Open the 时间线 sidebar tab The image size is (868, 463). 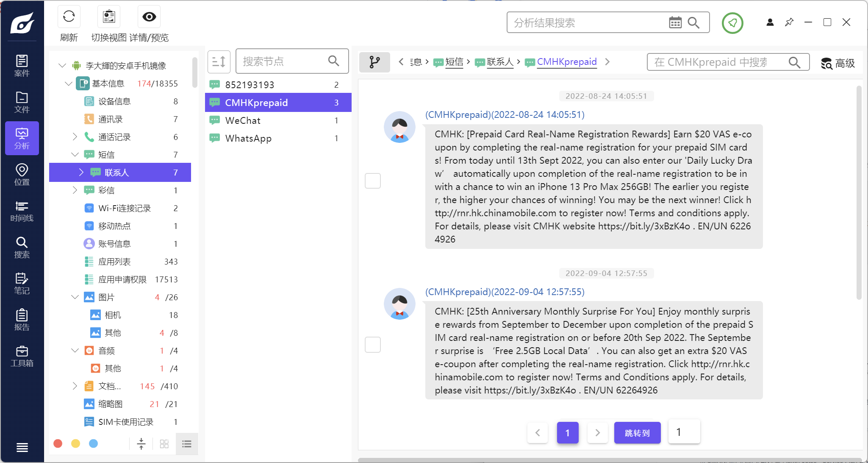pyautogui.click(x=22, y=211)
